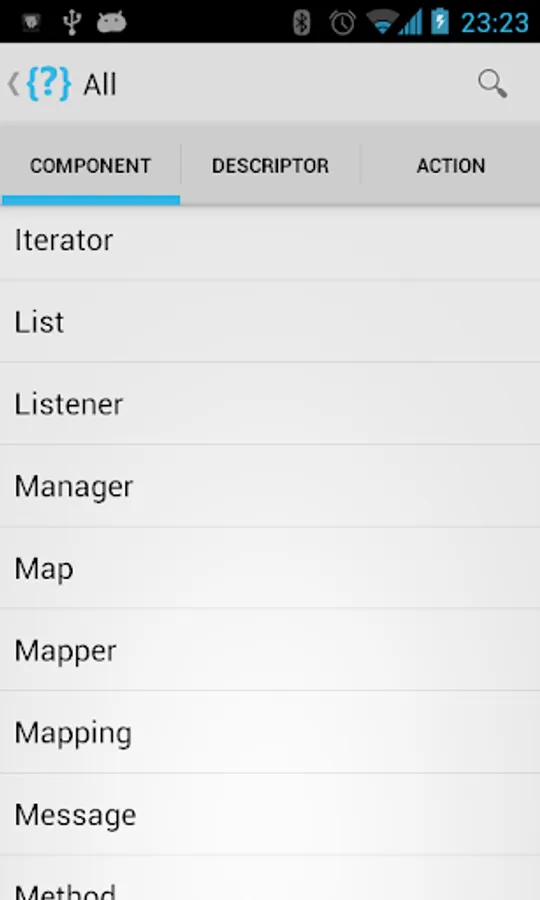Tap the Android debug status icon
Screen dimensions: 540x900
coord(111,22)
